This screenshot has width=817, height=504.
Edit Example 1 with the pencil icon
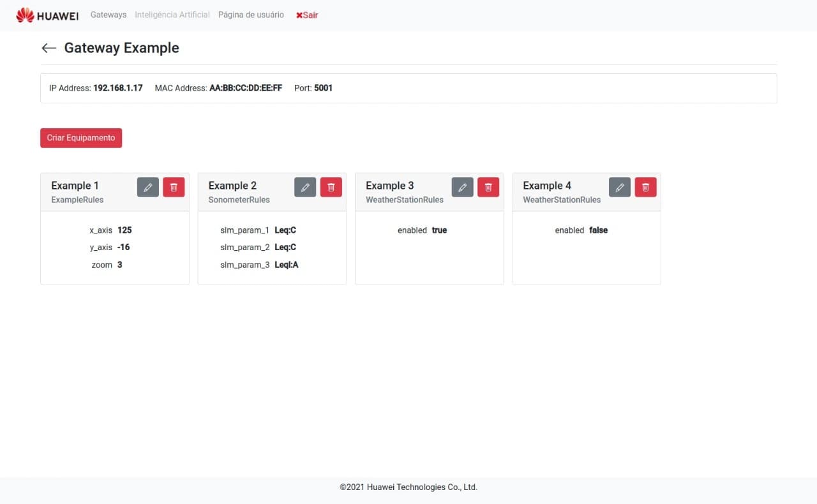148,187
